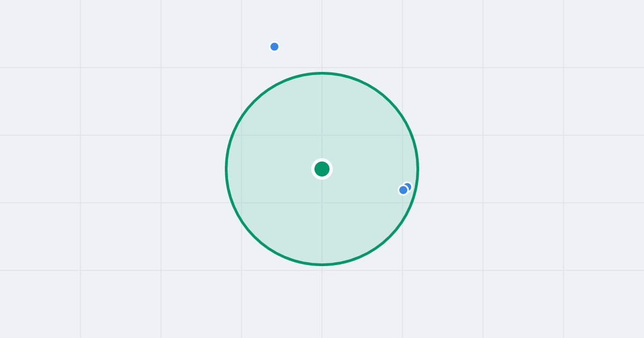This screenshot has width=644, height=338.
Task: Click the white ring around the green center marker
Action: click(322, 160)
